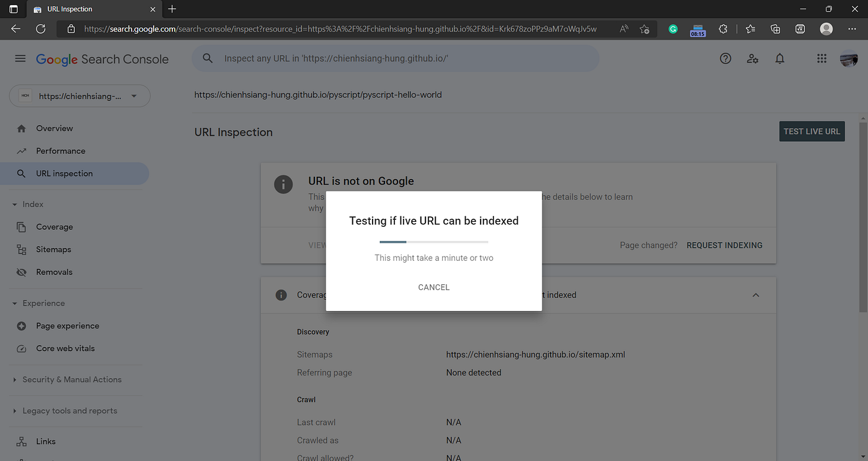Click the 'URL is not on Google' heading
This screenshot has width=868, height=461.
click(361, 181)
